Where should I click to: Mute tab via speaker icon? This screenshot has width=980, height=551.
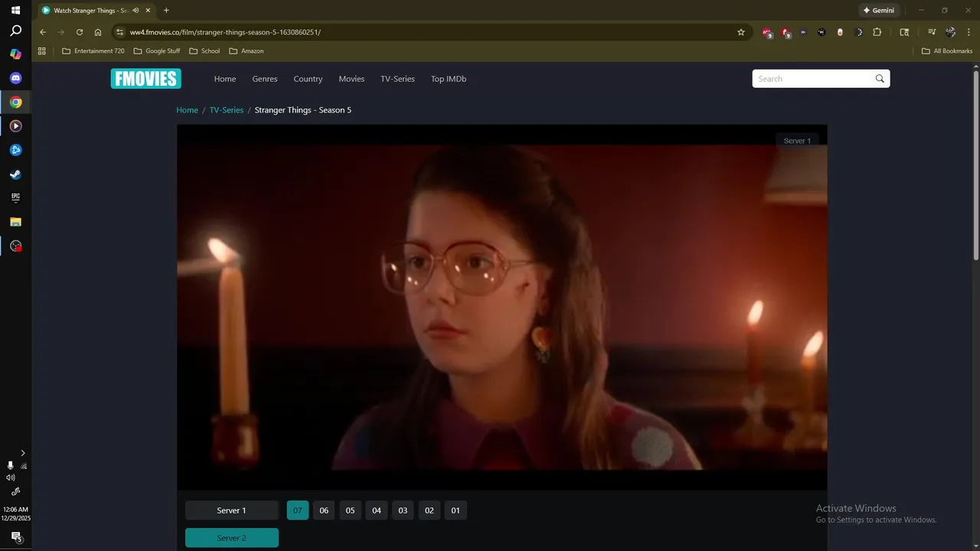click(136, 11)
